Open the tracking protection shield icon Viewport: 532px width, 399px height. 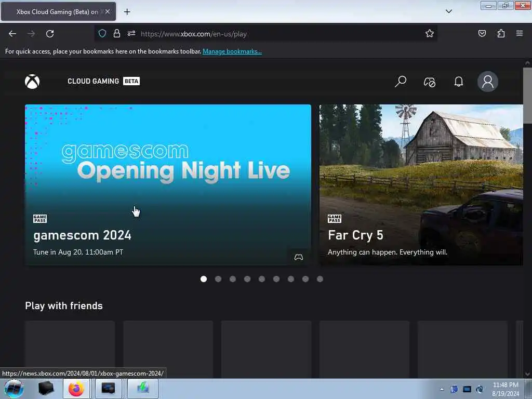point(102,33)
